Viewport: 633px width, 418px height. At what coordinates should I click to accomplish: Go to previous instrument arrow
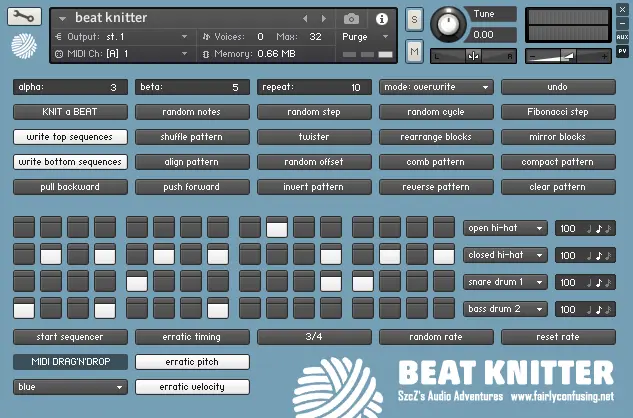coord(305,19)
